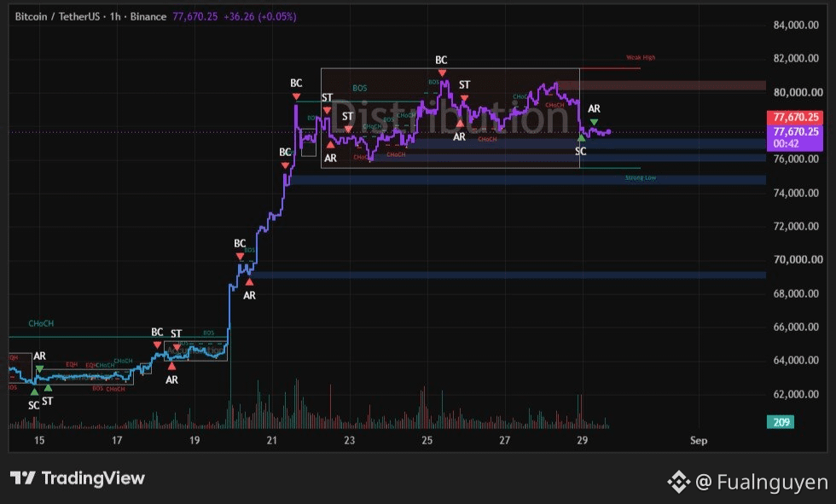Click the 25 date label on time axis
The image size is (836, 504).
[x=427, y=440]
